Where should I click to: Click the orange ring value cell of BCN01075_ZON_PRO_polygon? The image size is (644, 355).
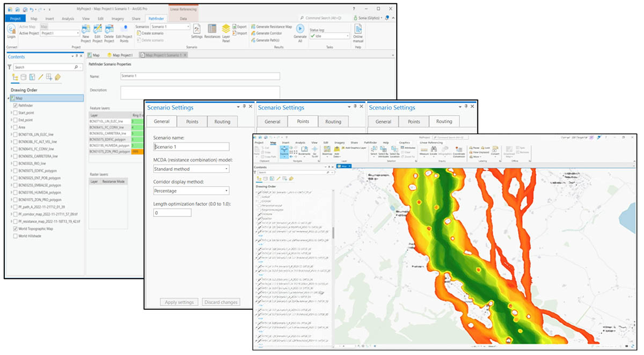point(137,152)
